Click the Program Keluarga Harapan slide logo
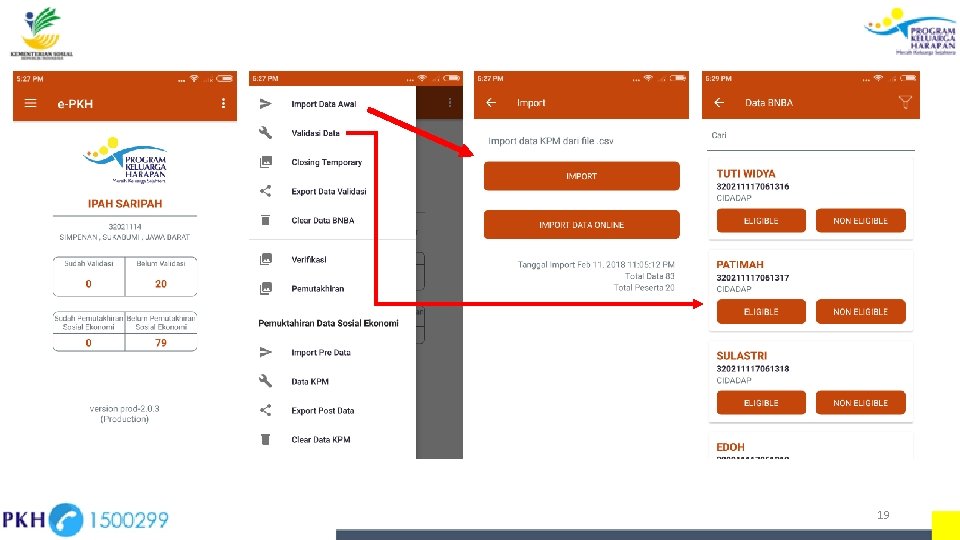Viewport: 960px width, 540px height. click(x=910, y=32)
